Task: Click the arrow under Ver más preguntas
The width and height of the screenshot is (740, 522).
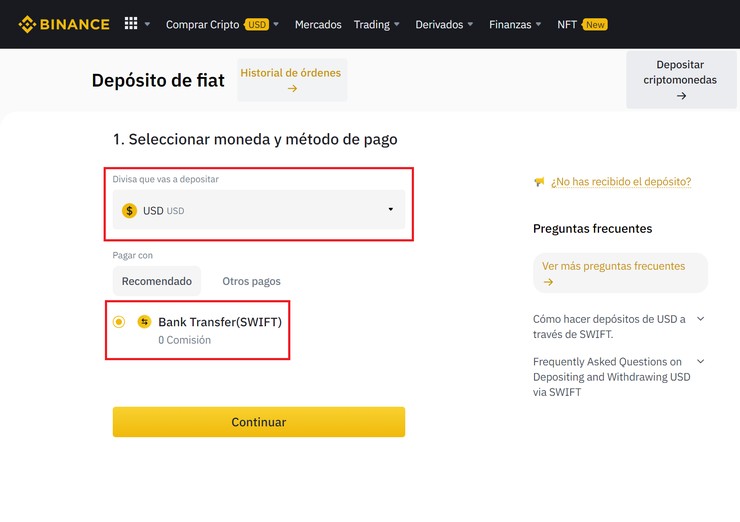Action: (548, 282)
